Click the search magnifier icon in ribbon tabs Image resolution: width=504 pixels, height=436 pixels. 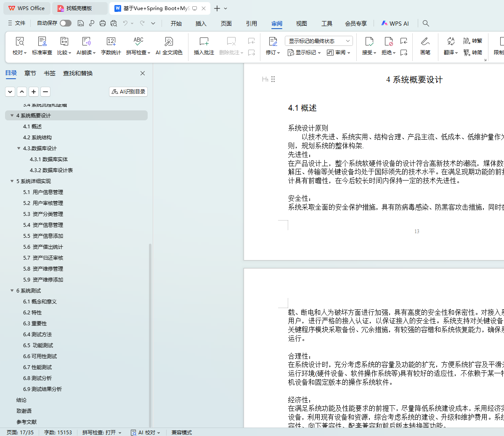pyautogui.click(x=426, y=24)
